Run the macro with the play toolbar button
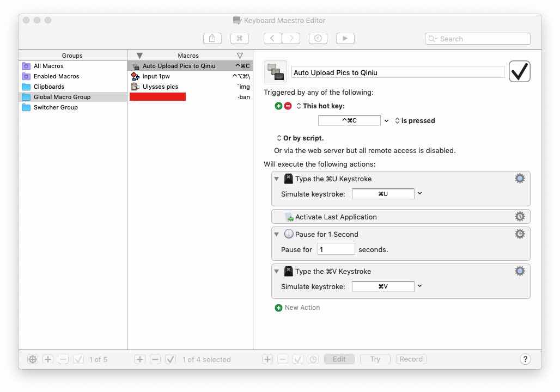 pos(345,38)
